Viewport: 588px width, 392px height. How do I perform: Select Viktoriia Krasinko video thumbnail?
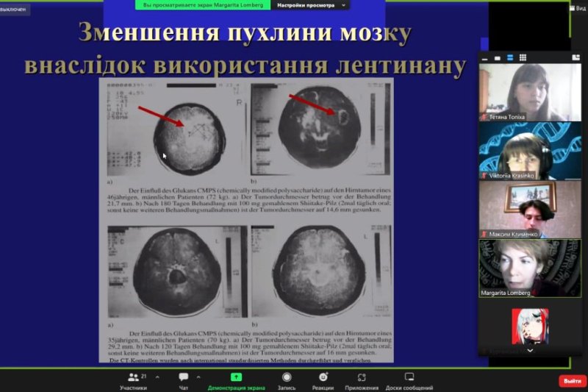point(530,152)
